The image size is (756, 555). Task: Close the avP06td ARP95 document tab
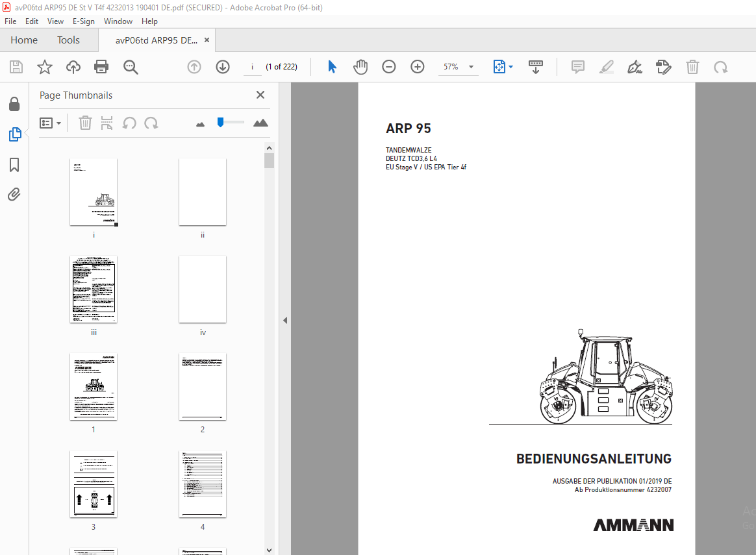tap(207, 40)
